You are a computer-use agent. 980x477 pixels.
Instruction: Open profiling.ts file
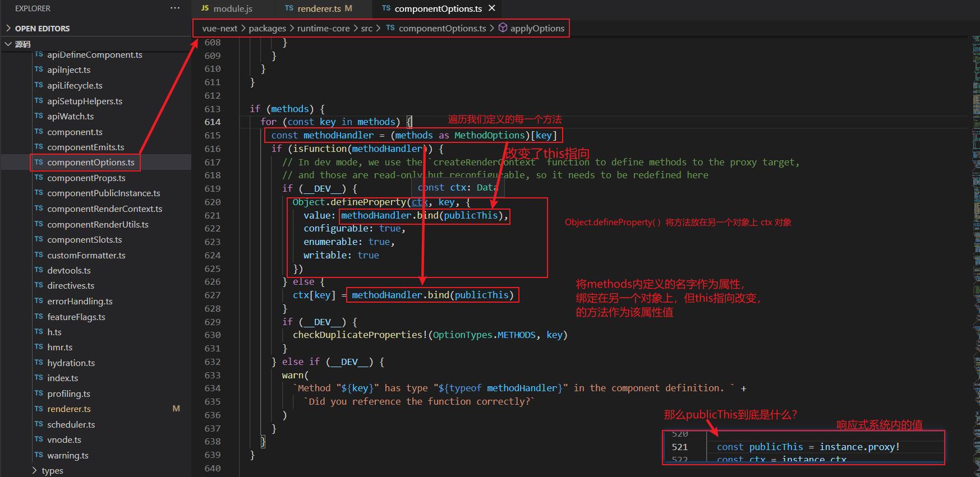pyautogui.click(x=68, y=393)
